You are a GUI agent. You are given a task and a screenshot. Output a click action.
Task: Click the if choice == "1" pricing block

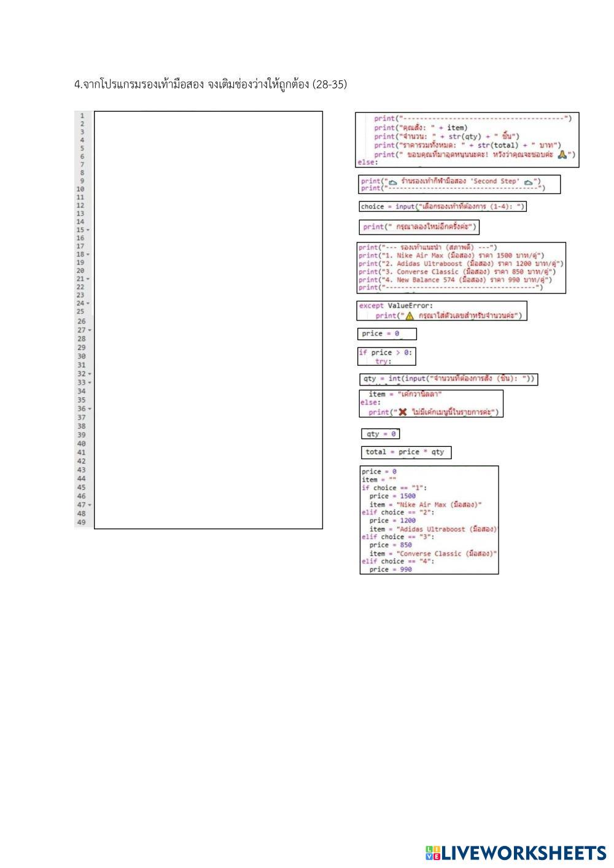pyautogui.click(x=429, y=520)
